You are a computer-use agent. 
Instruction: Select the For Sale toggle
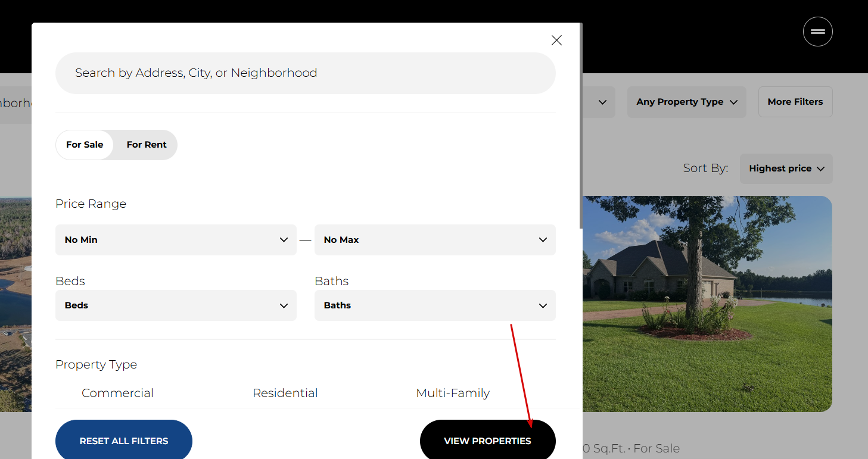[85, 145]
